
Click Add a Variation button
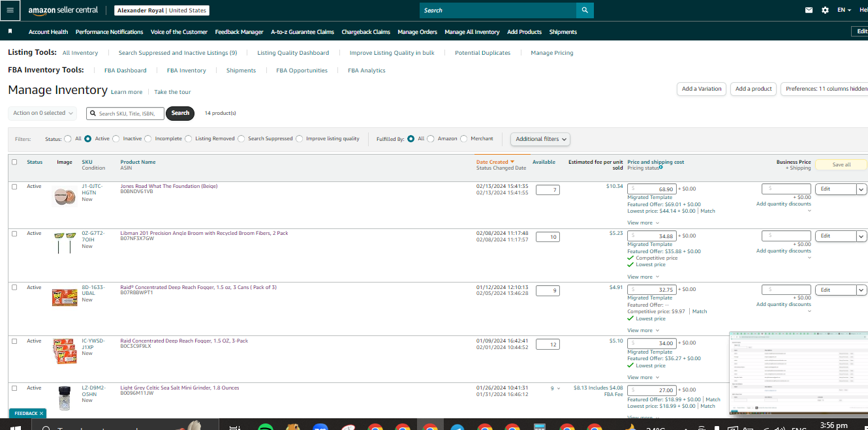pyautogui.click(x=702, y=89)
